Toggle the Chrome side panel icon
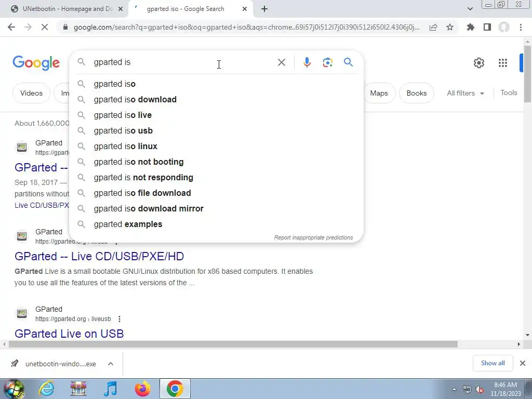Image resolution: width=532 pixels, height=399 pixels. (487, 27)
